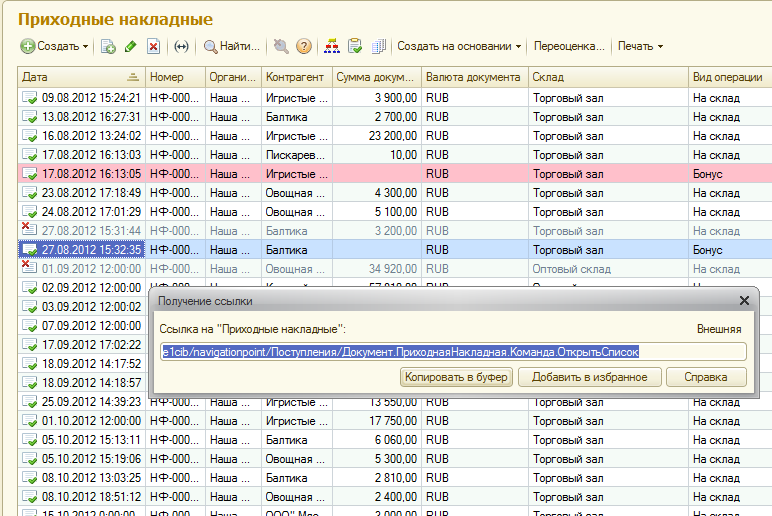The height and width of the screenshot is (516, 772).
Task: Click the copy document icon in toolbar
Action: point(108,46)
